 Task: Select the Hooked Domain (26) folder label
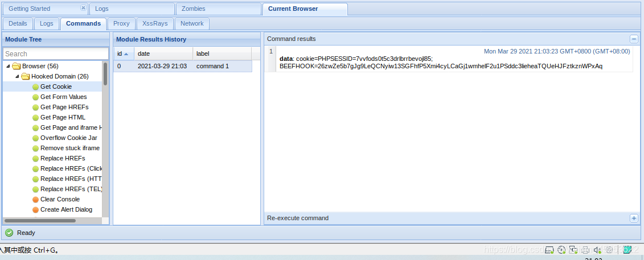[60, 76]
